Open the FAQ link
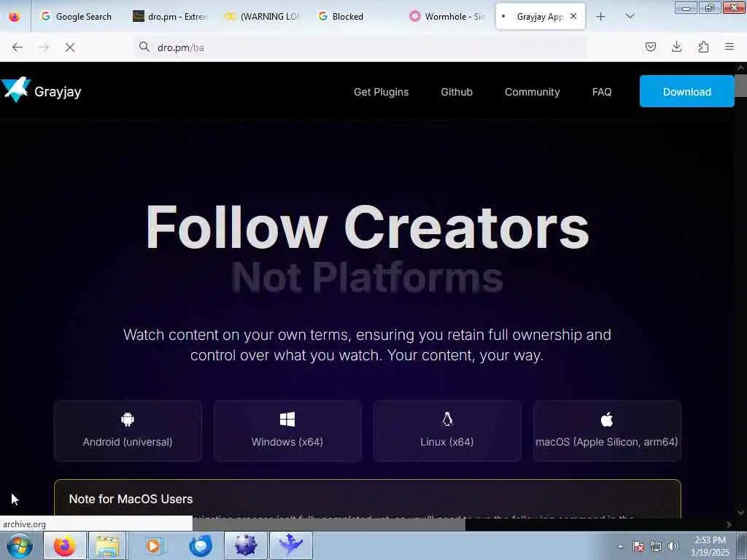Screen dimensions: 747x560 pos(602,92)
